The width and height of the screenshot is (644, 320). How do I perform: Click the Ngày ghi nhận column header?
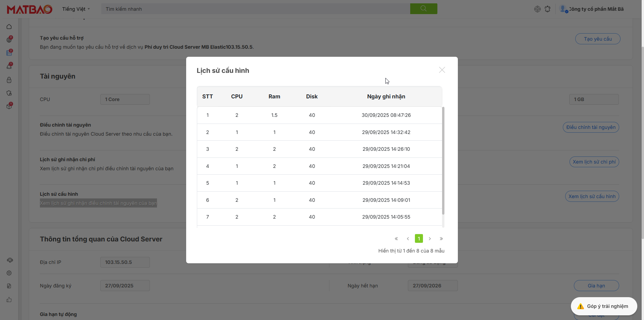click(386, 97)
